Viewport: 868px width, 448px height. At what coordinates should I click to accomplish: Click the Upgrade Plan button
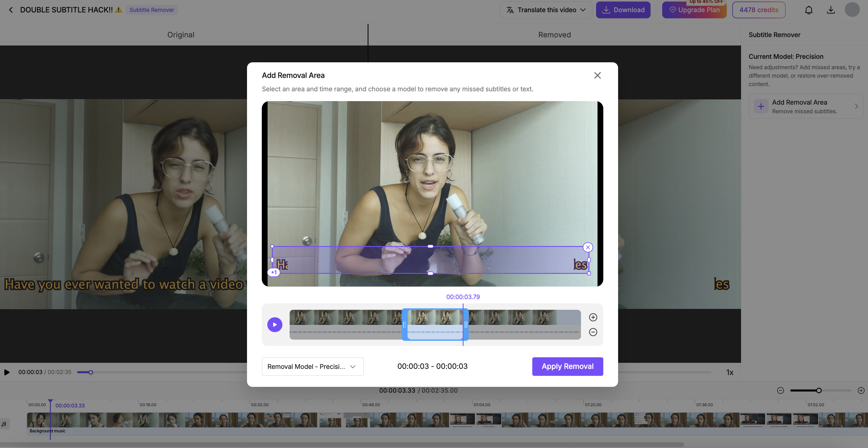tap(694, 10)
